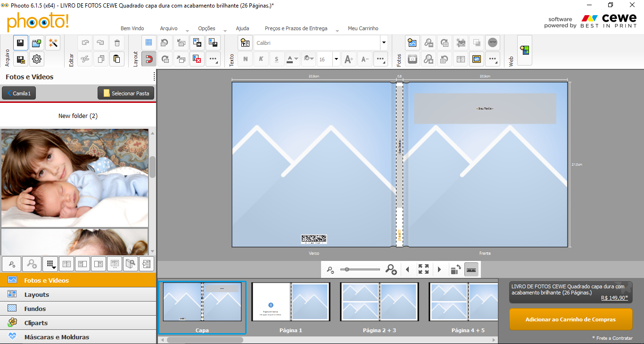Screen dimensions: 644x344
Task: Click the add photo icon in Fotos
Action: pos(413,43)
